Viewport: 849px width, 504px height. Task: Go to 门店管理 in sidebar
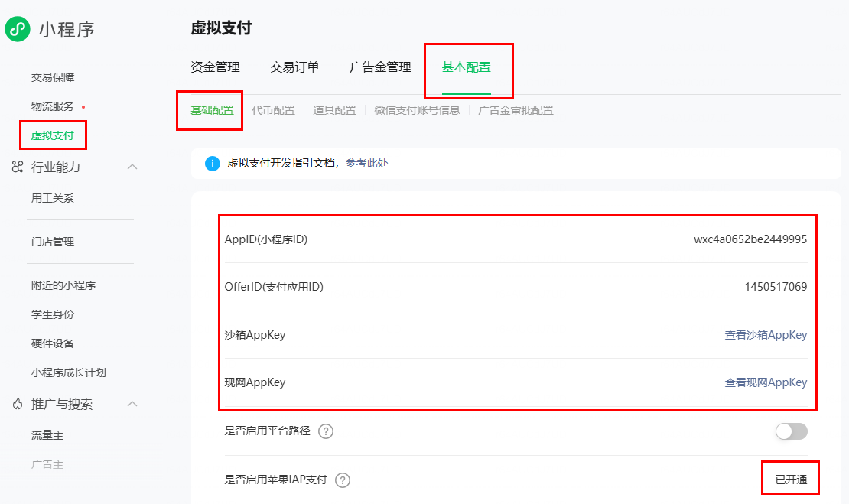(53, 242)
